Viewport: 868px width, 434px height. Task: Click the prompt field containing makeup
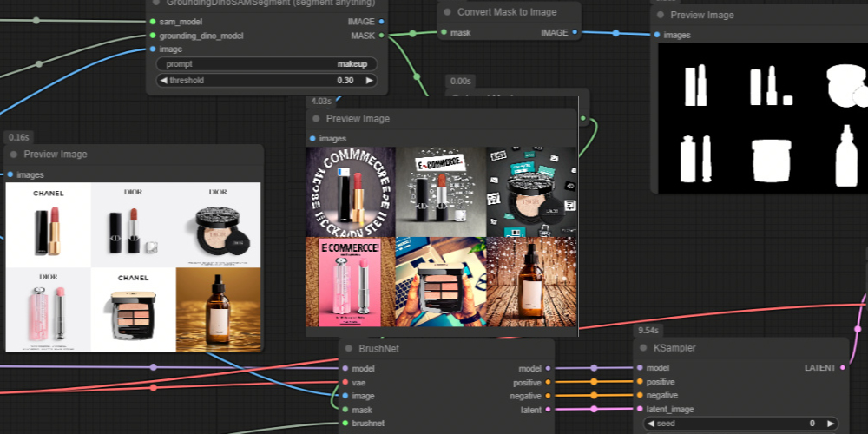point(266,63)
